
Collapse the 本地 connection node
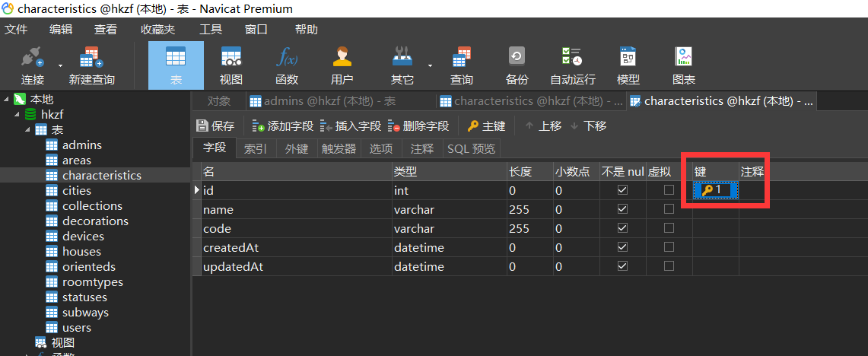pos(6,100)
